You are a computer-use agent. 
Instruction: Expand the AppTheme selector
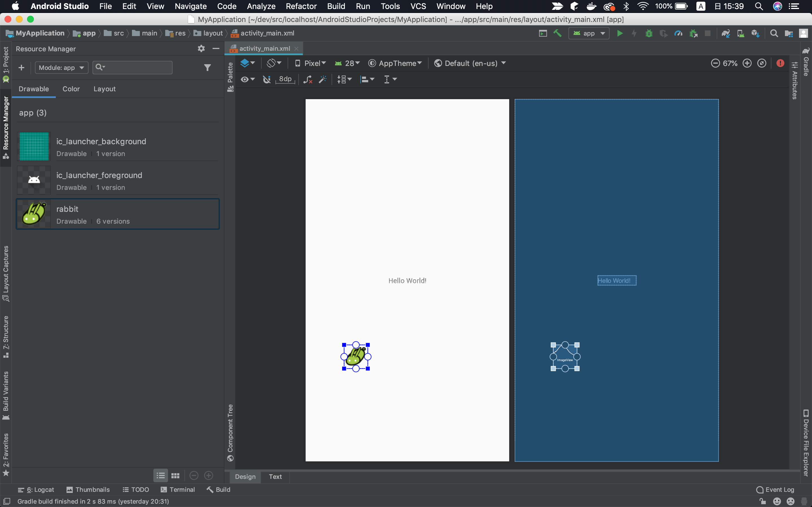pos(395,63)
